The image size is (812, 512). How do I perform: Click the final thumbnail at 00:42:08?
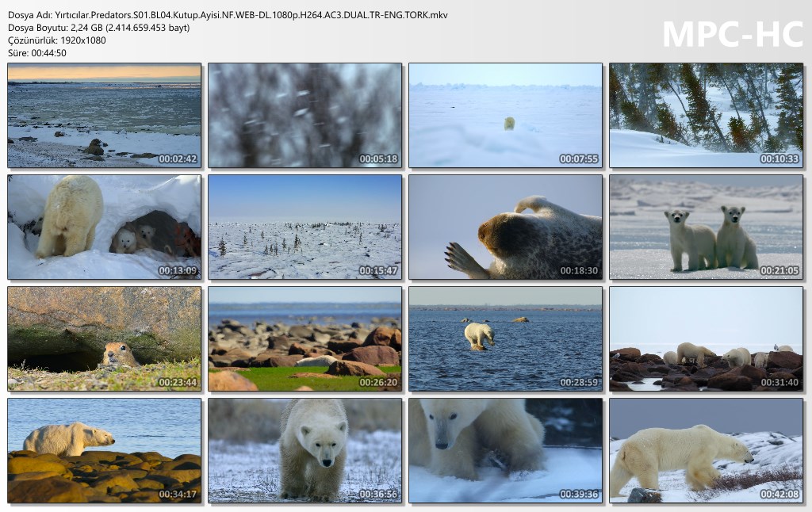(x=707, y=451)
